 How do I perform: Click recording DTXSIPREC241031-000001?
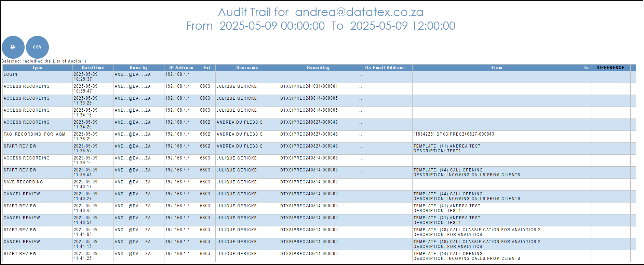(309, 86)
